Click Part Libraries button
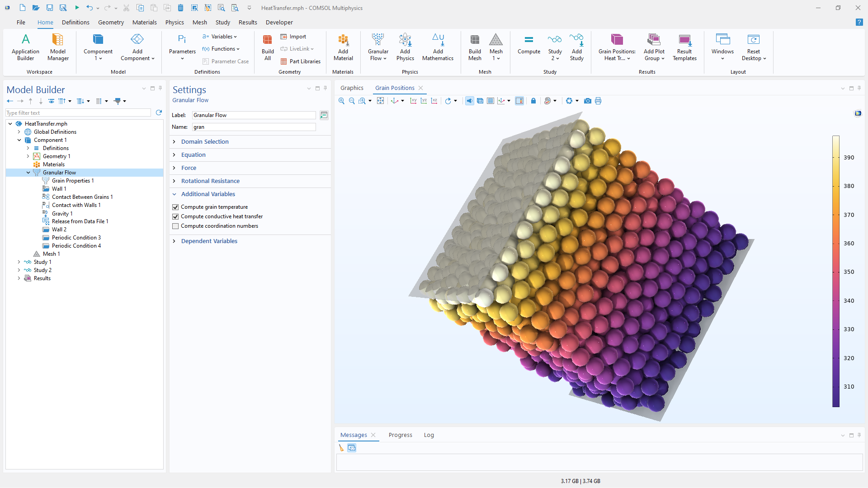This screenshot has width=868, height=488. pos(301,61)
